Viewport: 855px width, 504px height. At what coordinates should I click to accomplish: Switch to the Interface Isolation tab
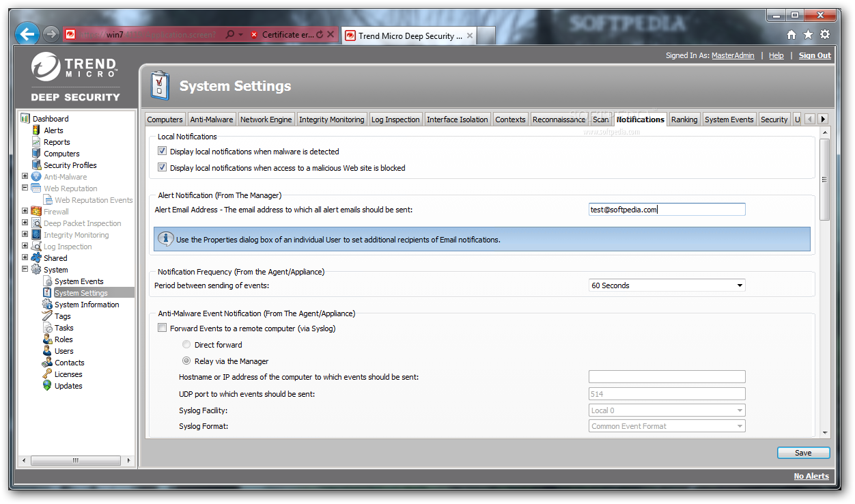(458, 120)
